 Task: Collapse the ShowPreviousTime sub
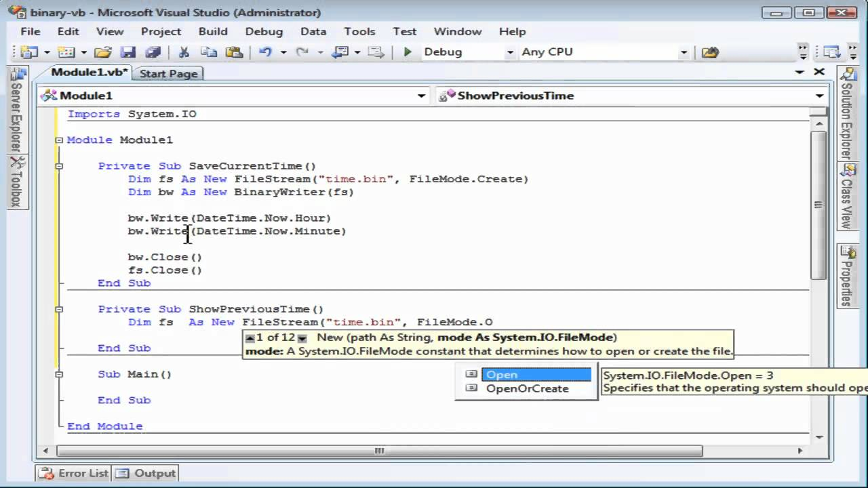(x=59, y=309)
